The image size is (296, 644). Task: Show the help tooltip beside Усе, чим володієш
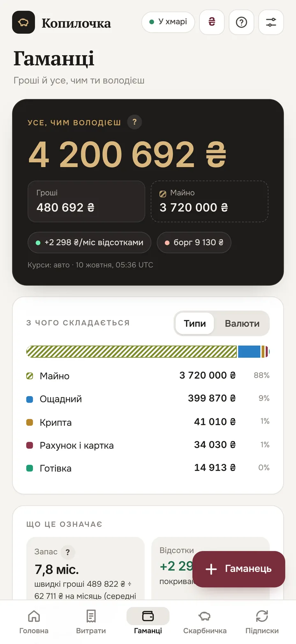[x=134, y=122]
